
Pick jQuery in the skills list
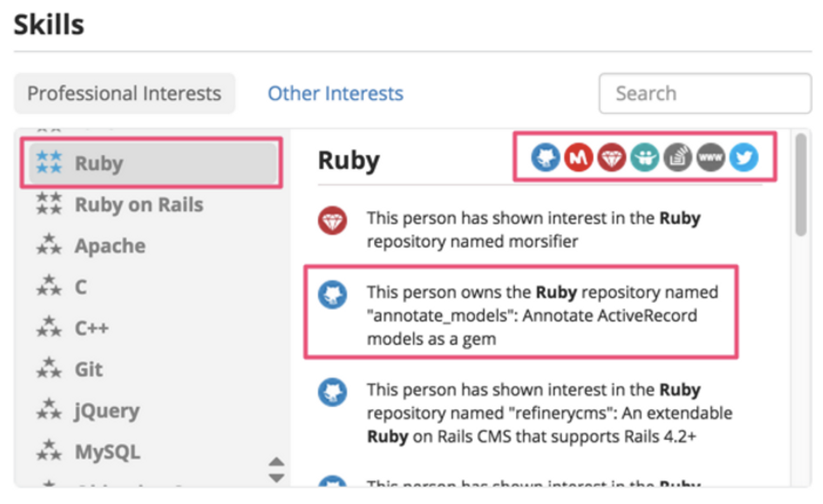coord(107,411)
